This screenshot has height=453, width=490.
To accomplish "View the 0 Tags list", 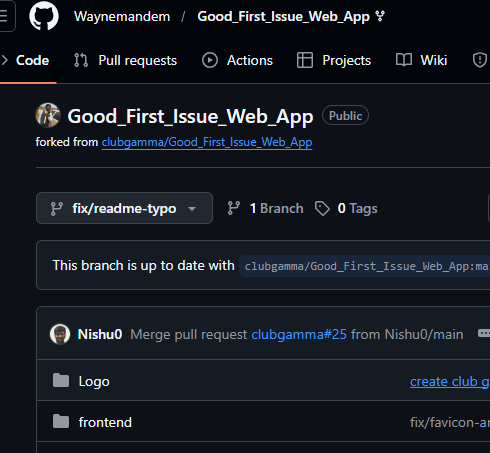I will click(x=346, y=208).
